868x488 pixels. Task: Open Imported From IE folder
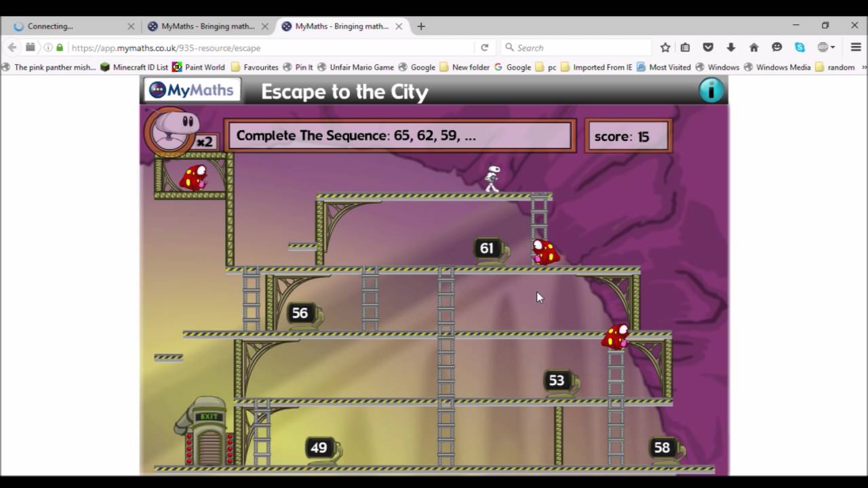point(596,67)
